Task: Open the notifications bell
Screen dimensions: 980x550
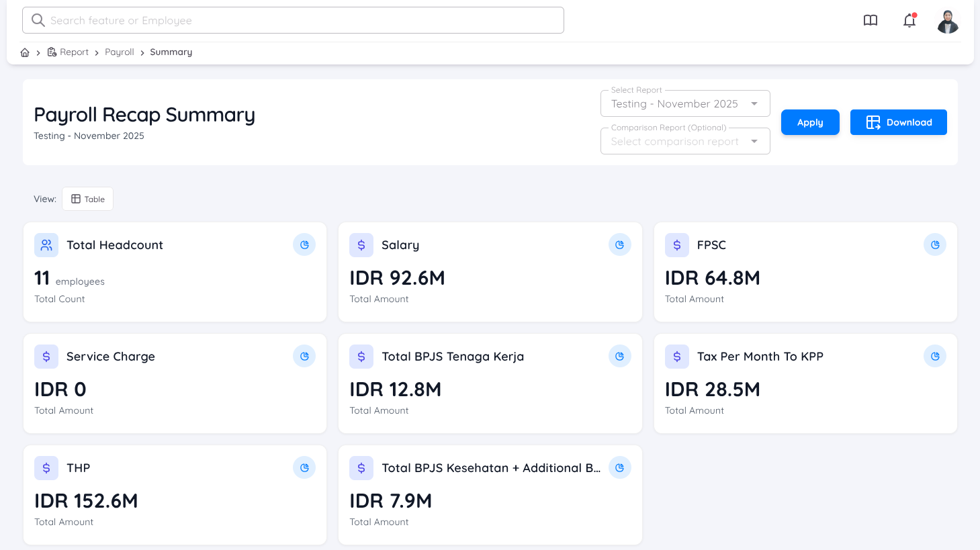Action: point(909,21)
